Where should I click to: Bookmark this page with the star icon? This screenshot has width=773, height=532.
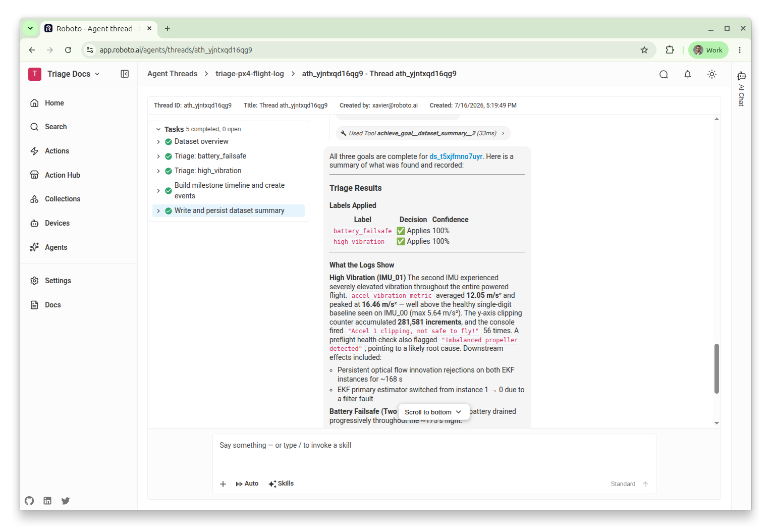644,50
